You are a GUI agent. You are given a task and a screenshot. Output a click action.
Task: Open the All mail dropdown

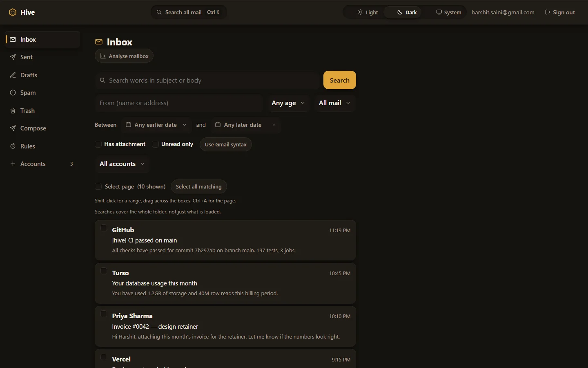(334, 103)
